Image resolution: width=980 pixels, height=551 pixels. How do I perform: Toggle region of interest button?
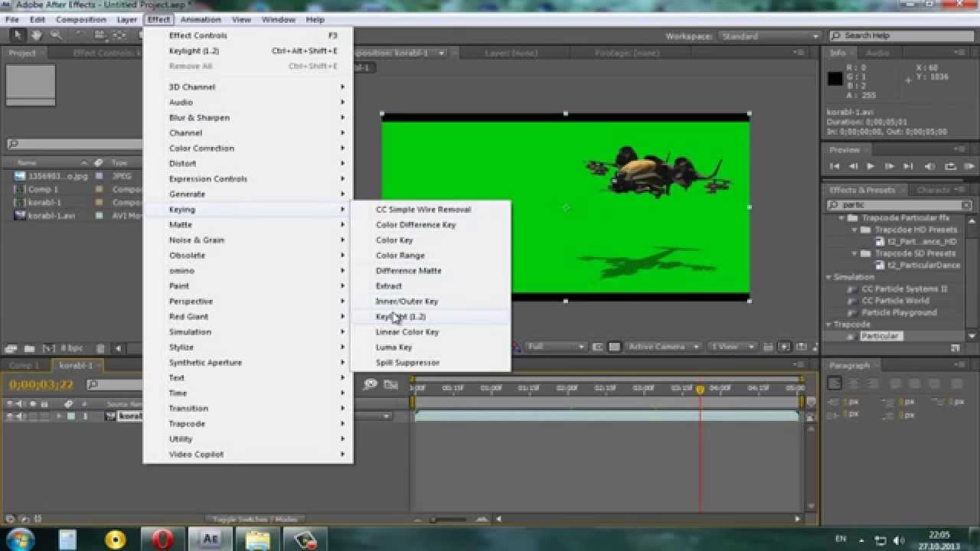pyautogui.click(x=598, y=347)
